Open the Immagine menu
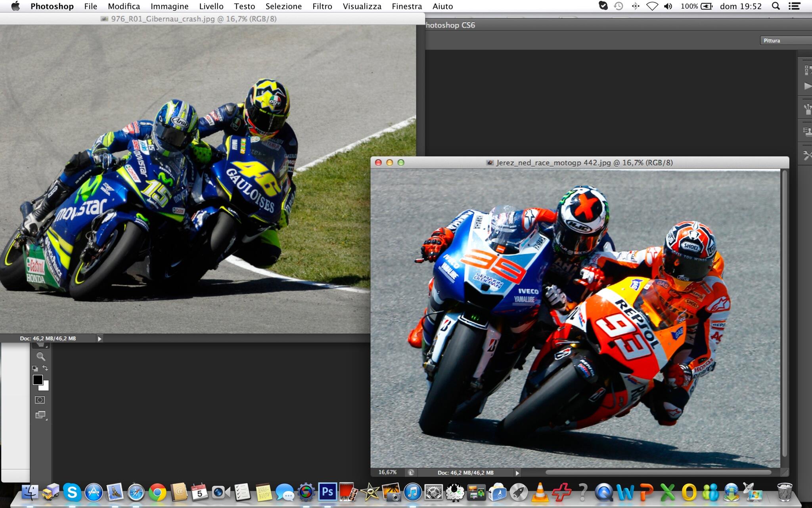This screenshot has height=508, width=812. pyautogui.click(x=169, y=6)
